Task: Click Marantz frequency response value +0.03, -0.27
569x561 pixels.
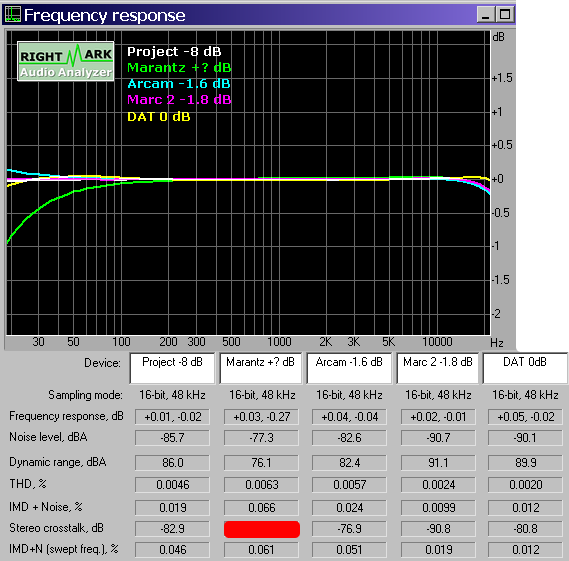Action: pyautogui.click(x=262, y=417)
